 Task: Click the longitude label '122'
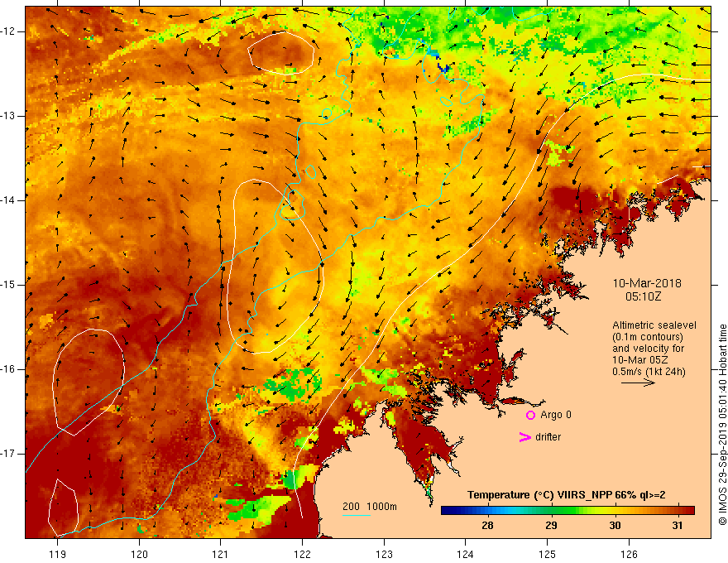302,554
